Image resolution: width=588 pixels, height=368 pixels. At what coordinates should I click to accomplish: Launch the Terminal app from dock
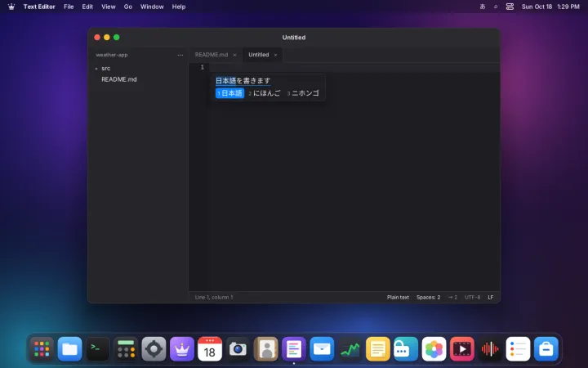tap(98, 349)
